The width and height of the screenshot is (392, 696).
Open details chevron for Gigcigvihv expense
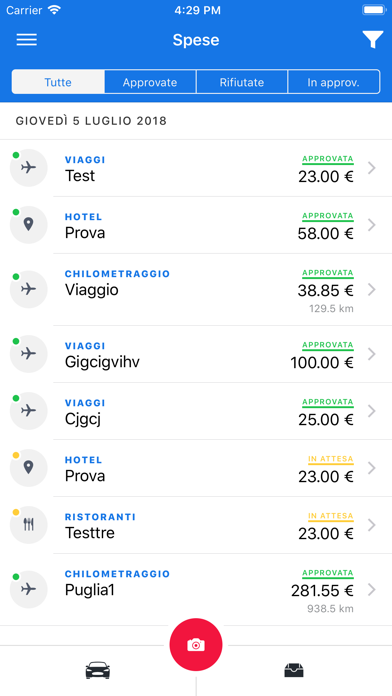click(x=372, y=354)
